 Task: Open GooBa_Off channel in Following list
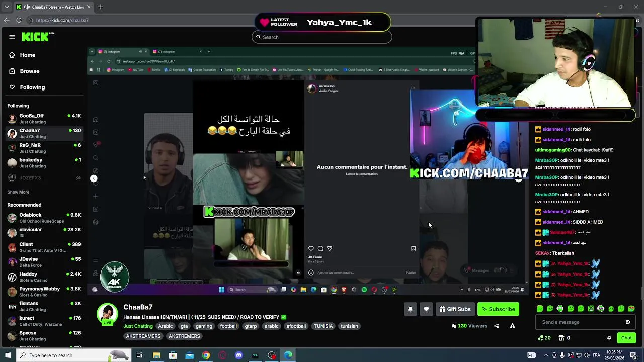pyautogui.click(x=44, y=119)
